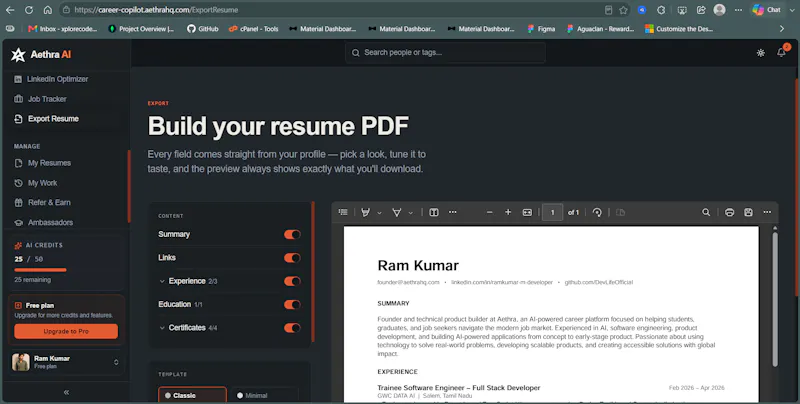Expand the Certificates item list
Screen dimensions: 800x404
click(162, 328)
